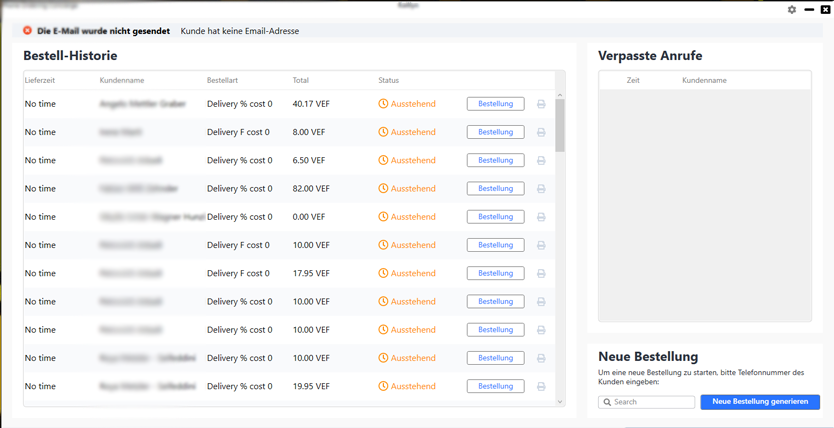Open the settings gear in title bar
The image size is (834, 428).
[x=792, y=9]
